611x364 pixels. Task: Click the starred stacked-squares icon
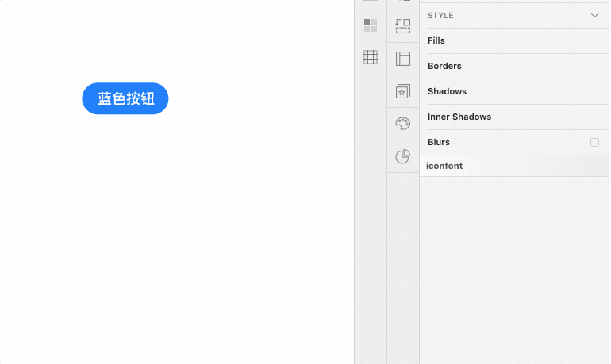click(403, 91)
